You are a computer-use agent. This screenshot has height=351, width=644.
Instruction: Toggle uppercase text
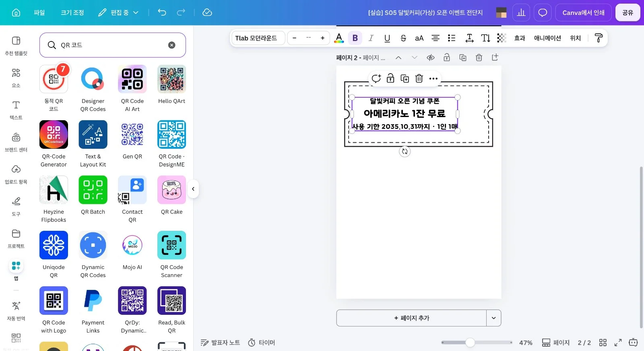tap(419, 38)
